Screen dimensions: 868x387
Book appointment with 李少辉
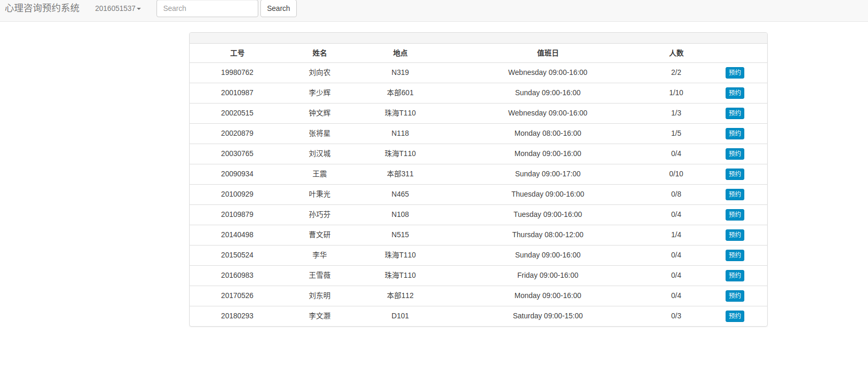pos(735,93)
